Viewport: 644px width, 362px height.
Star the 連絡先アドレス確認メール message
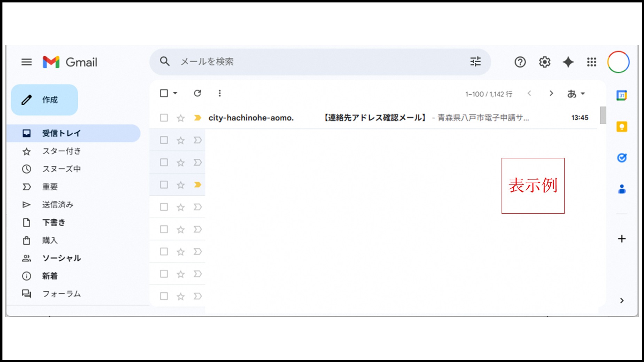coord(180,118)
